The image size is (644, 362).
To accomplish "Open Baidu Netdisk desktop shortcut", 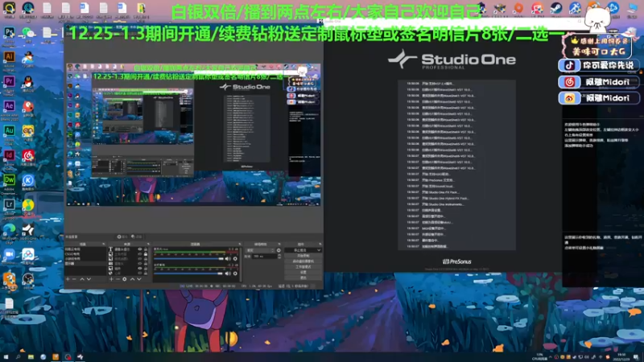I will click(28, 254).
